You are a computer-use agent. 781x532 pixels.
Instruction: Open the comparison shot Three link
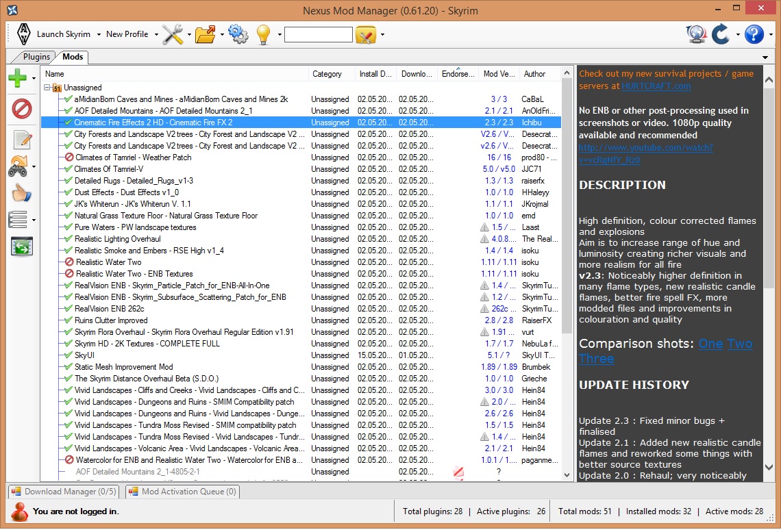(x=596, y=359)
